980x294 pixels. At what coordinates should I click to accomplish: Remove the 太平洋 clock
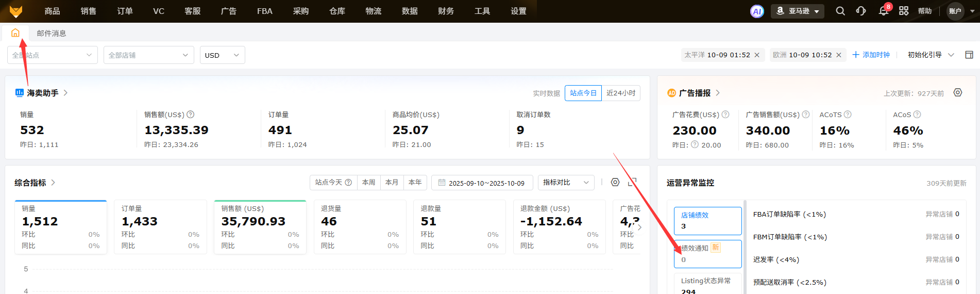pyautogui.click(x=757, y=55)
